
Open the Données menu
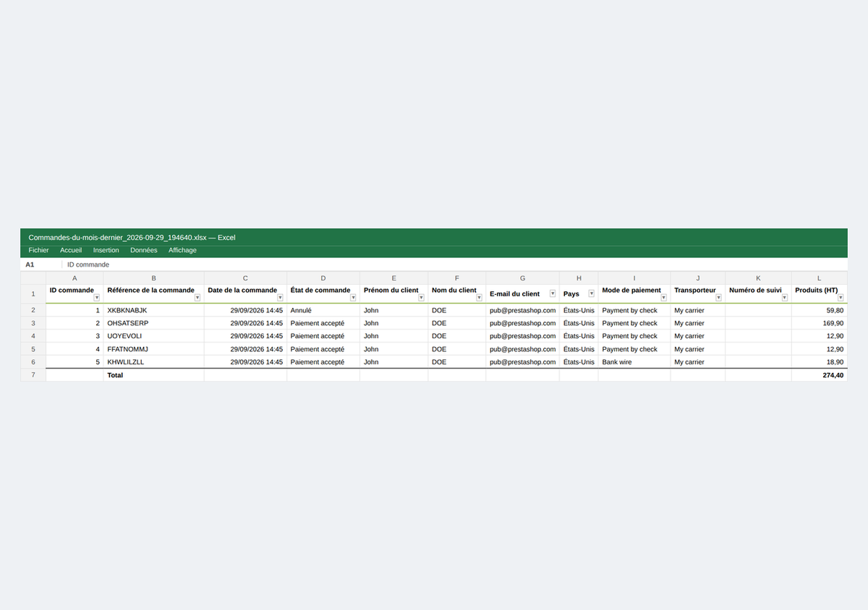coord(144,250)
